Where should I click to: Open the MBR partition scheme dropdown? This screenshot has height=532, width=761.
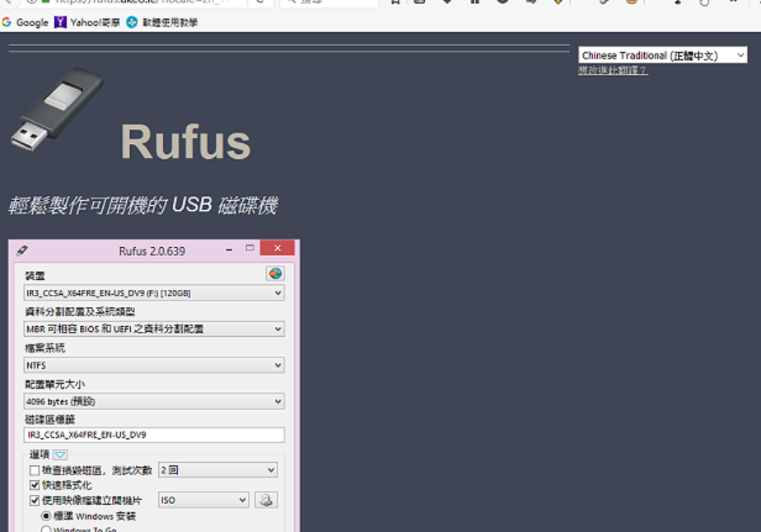[x=154, y=329]
